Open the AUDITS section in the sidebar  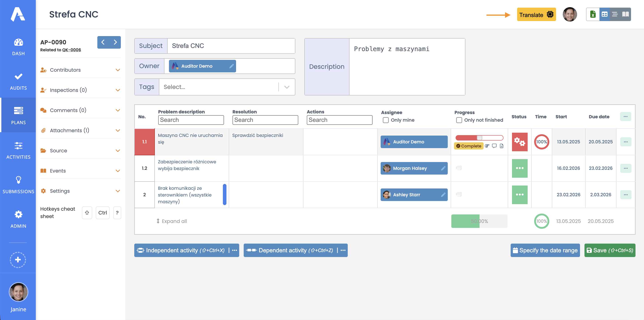(x=18, y=81)
